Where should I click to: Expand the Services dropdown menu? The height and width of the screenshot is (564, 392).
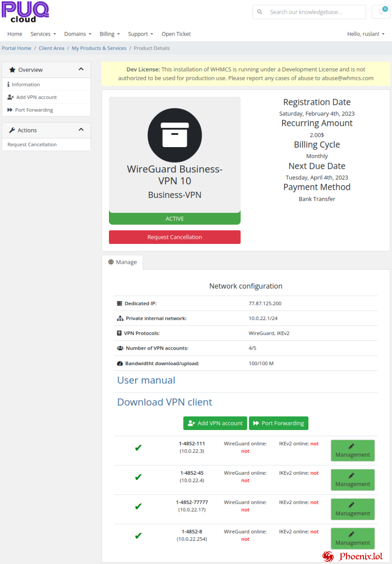[43, 34]
